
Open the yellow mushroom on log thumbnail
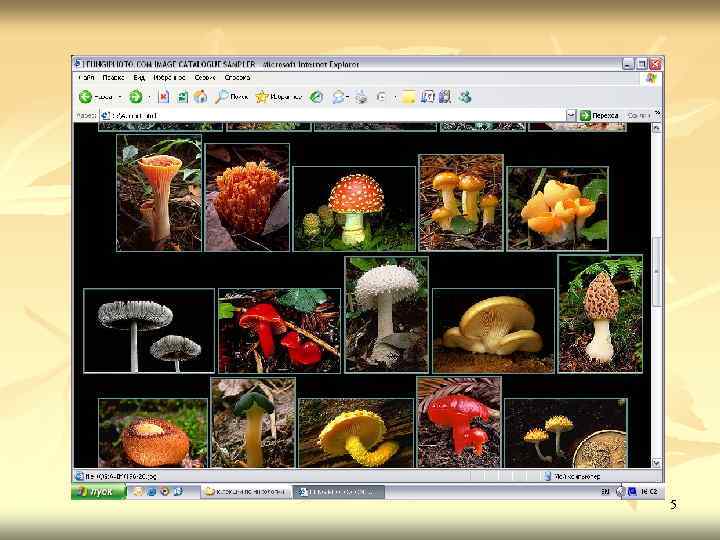click(356, 433)
